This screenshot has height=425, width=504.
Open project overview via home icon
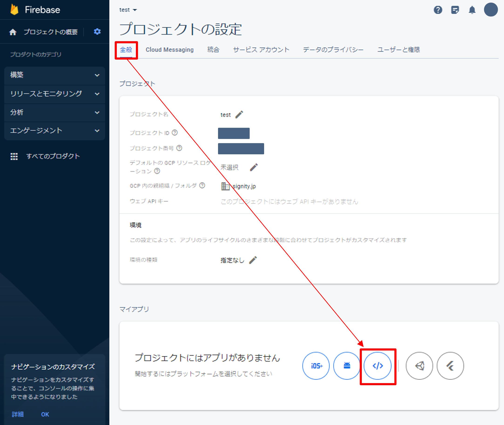13,32
